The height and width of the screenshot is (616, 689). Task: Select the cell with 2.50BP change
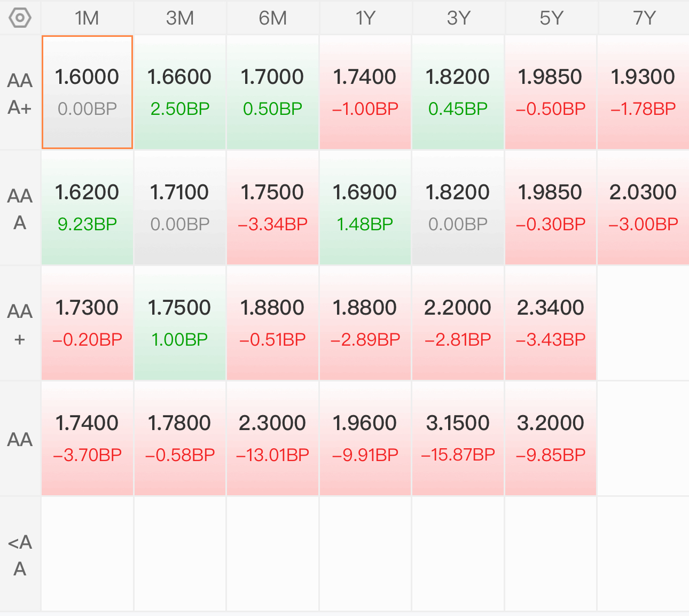pos(180,92)
